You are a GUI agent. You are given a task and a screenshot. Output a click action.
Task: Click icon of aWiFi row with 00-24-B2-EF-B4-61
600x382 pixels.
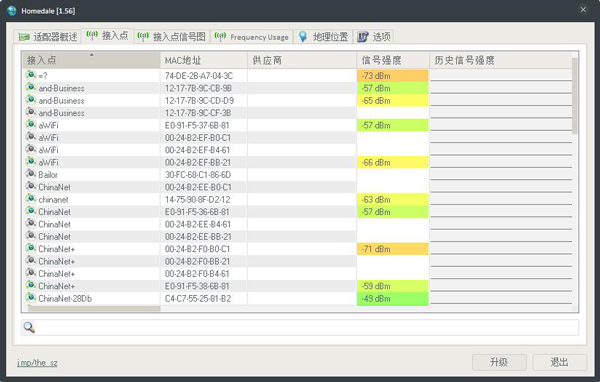(x=31, y=149)
